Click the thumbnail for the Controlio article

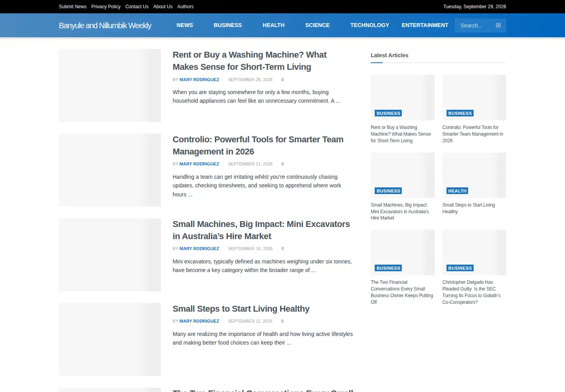point(110,170)
